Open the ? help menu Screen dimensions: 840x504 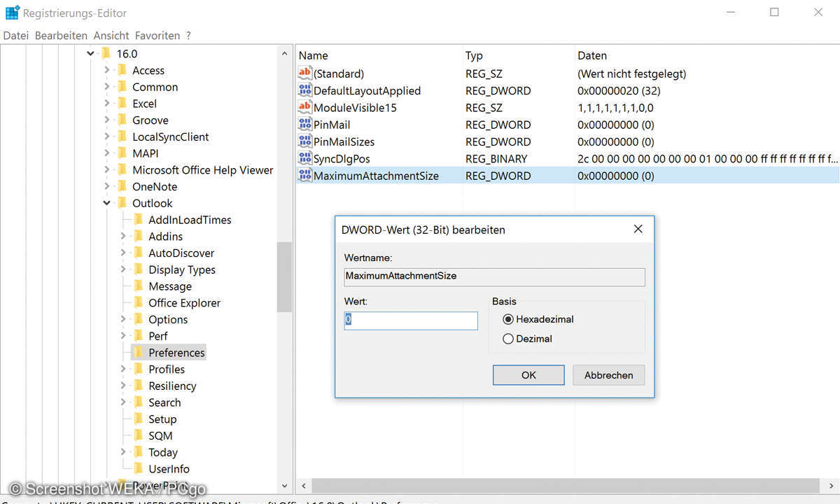[x=188, y=36]
